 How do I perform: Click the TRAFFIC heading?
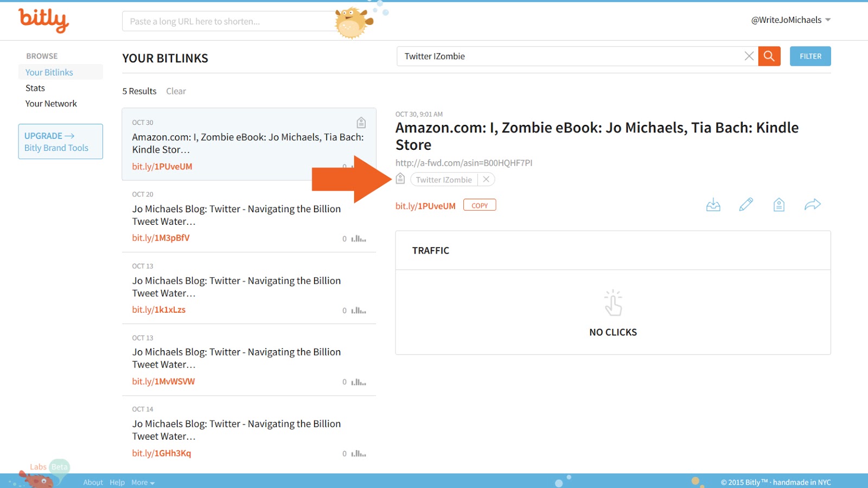[431, 250]
